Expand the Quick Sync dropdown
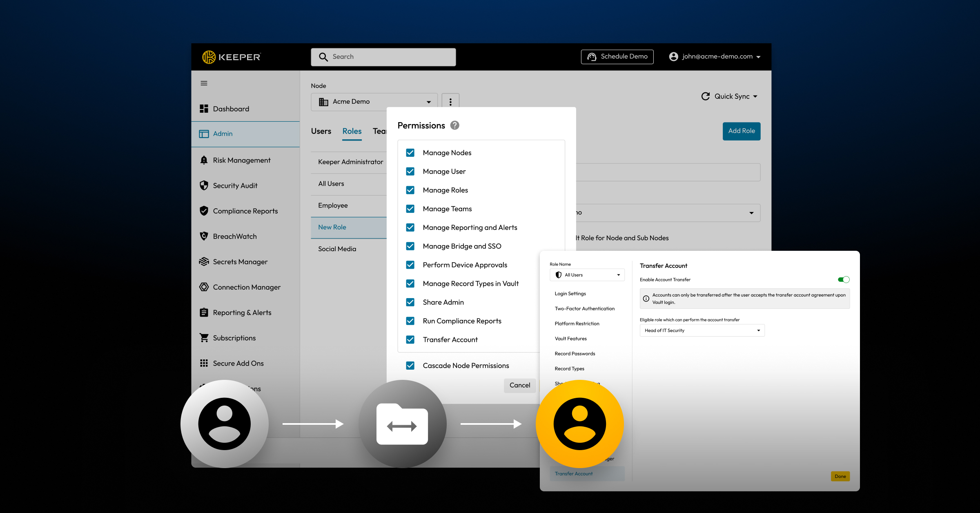The height and width of the screenshot is (513, 980). pos(755,96)
